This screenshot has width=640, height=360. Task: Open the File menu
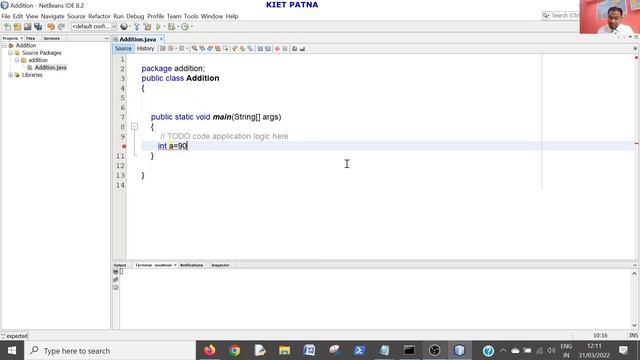[6, 16]
